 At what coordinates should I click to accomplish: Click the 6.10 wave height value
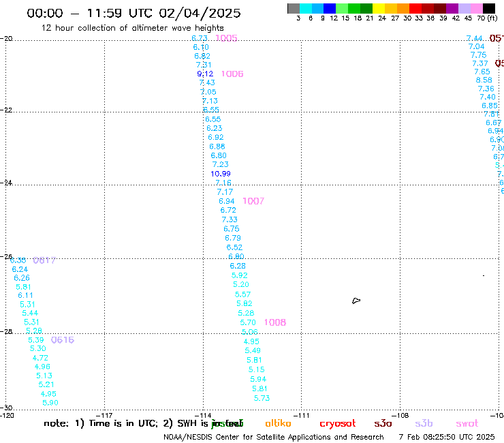pyautogui.click(x=201, y=47)
